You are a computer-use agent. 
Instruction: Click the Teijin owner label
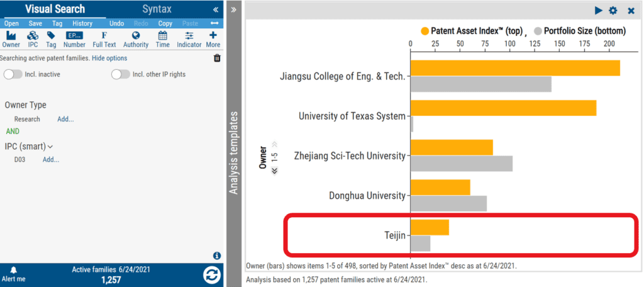[394, 235]
